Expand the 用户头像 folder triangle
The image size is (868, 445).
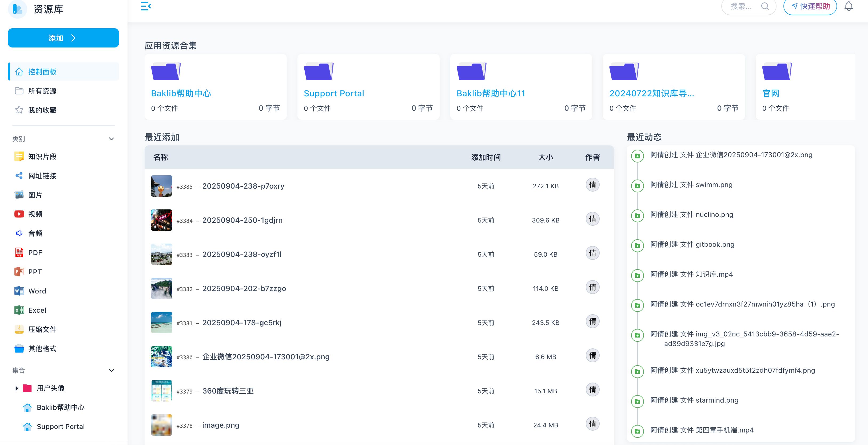17,388
